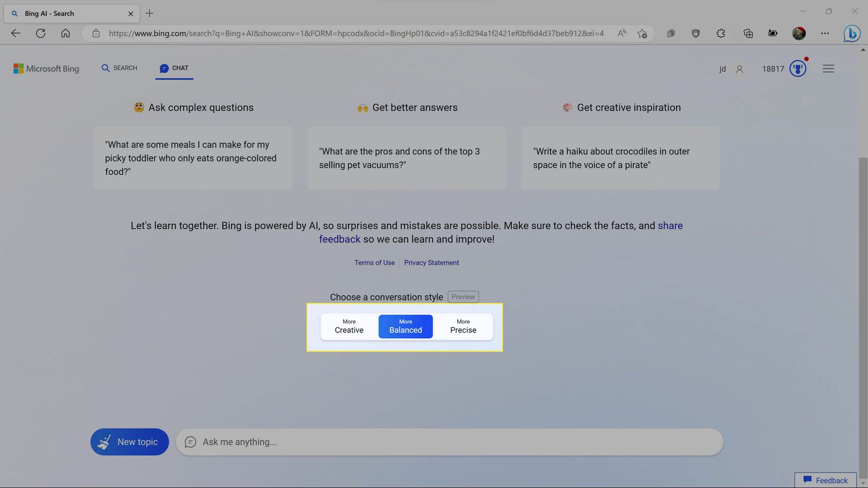Viewport: 868px width, 488px height.
Task: Switch to the SEARCH tab
Action: coord(119,68)
